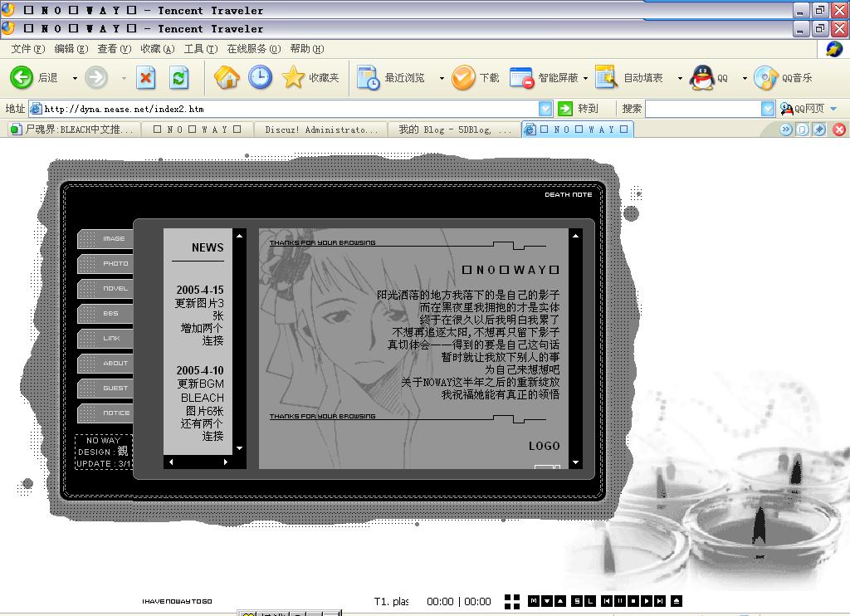This screenshot has height=616, width=850.
Task: Open the 查看(V) menu
Action: tap(115, 49)
